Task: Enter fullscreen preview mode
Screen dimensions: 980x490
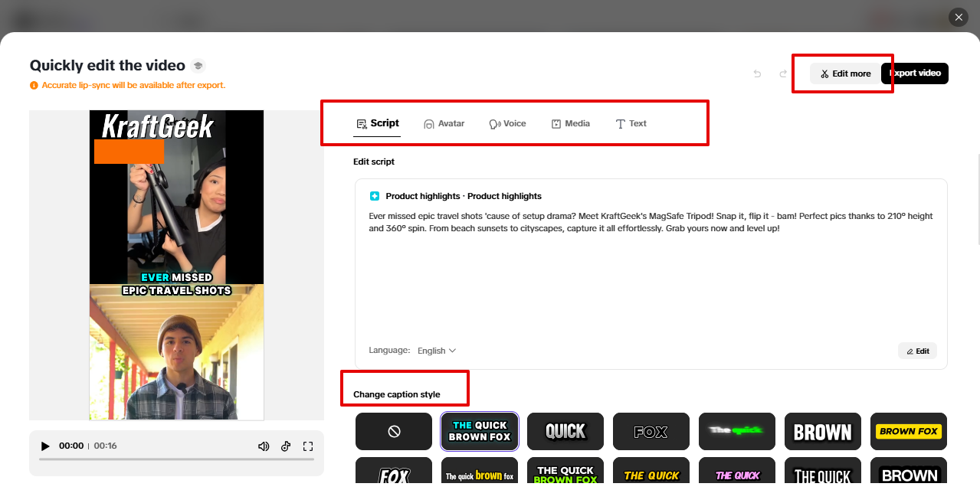Action: point(308,446)
